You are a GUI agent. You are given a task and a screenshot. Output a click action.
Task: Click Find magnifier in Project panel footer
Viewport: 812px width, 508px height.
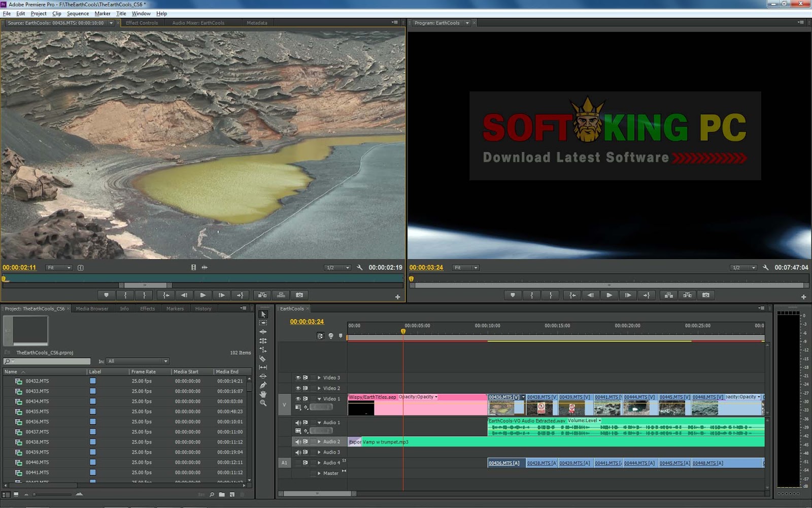point(212,494)
